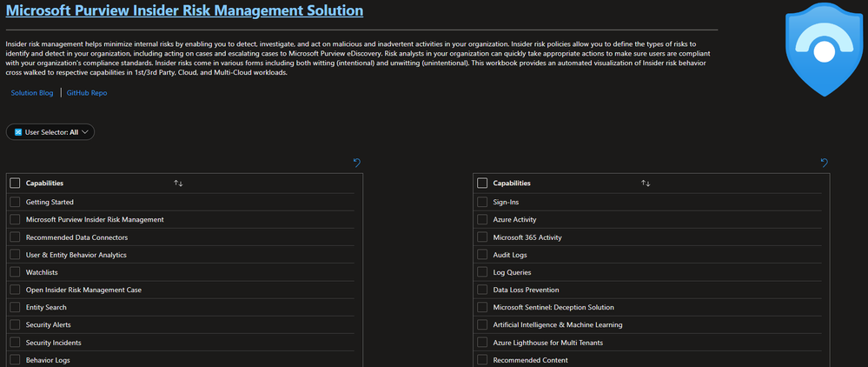Viewport: 868px width, 367px height.
Task: Click the Microsoft Purview Insider Risk Management Solution title
Action: pos(184,10)
